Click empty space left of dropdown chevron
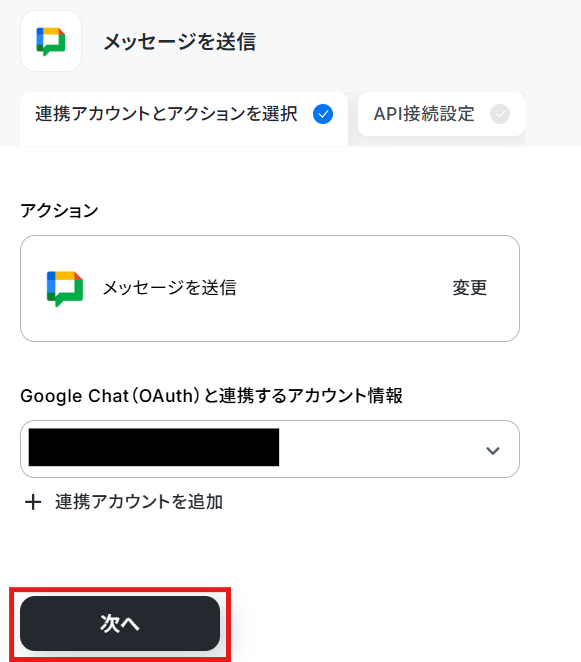 380,449
